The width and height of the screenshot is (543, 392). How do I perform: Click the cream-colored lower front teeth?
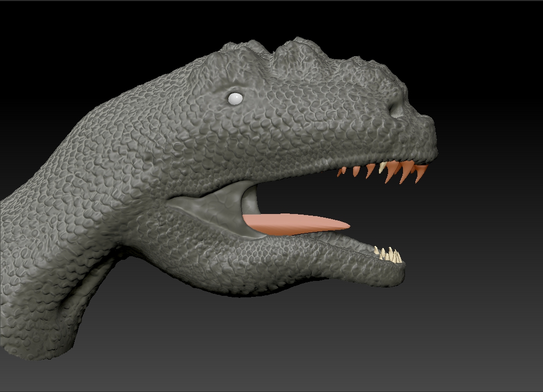pos(388,254)
